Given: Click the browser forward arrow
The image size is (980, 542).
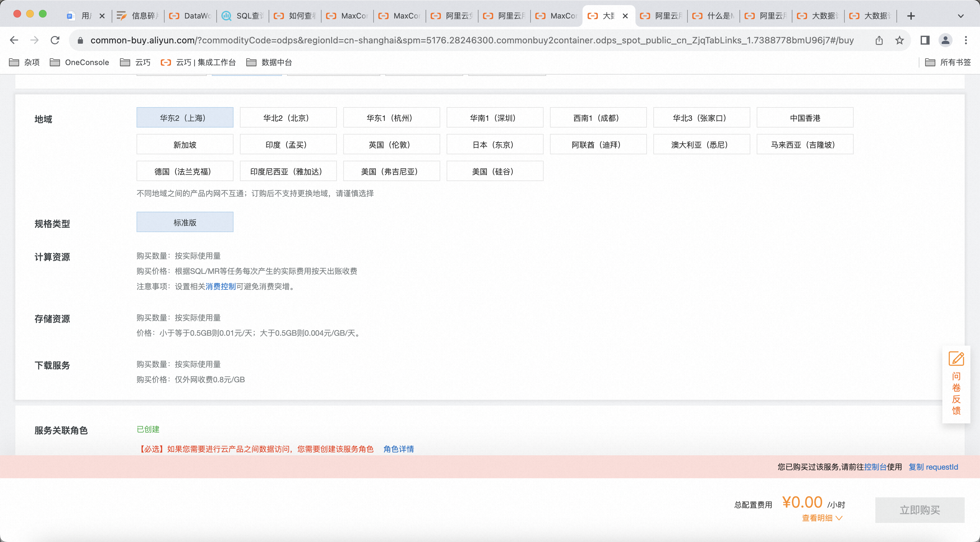Looking at the screenshot, I should coord(34,40).
